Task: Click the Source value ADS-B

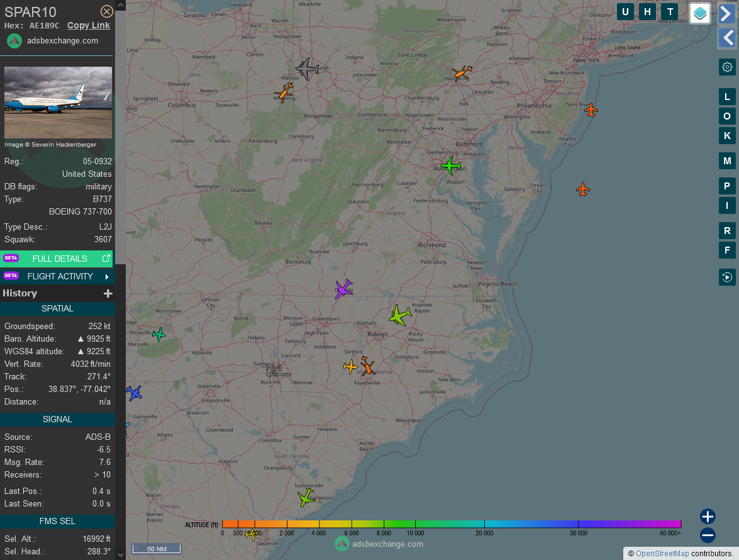Action: pyautogui.click(x=98, y=437)
